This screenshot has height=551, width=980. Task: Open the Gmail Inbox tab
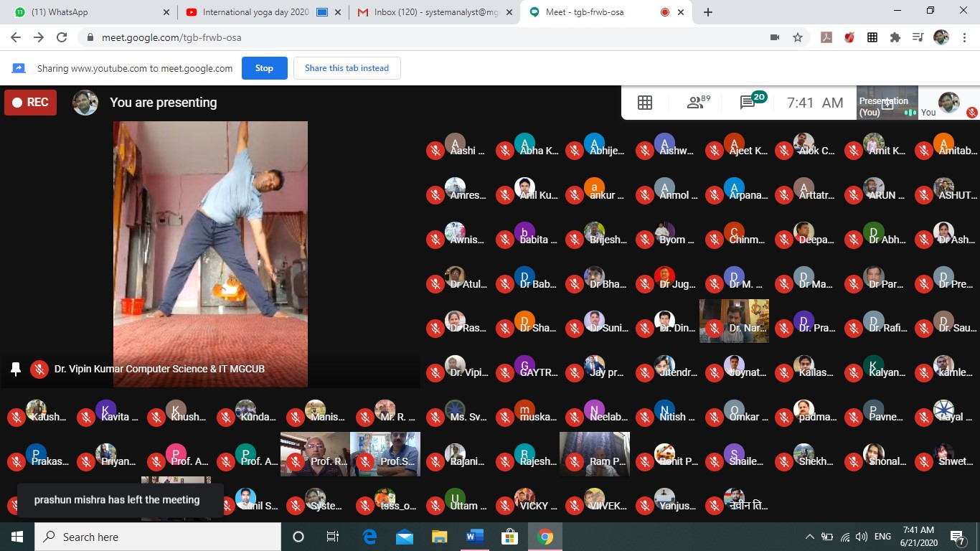tap(425, 12)
